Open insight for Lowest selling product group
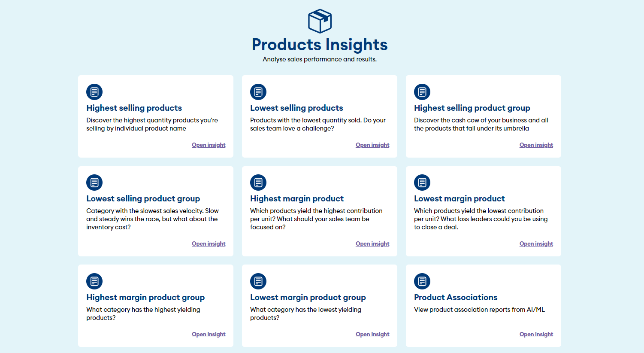This screenshot has width=644, height=353. point(209,244)
